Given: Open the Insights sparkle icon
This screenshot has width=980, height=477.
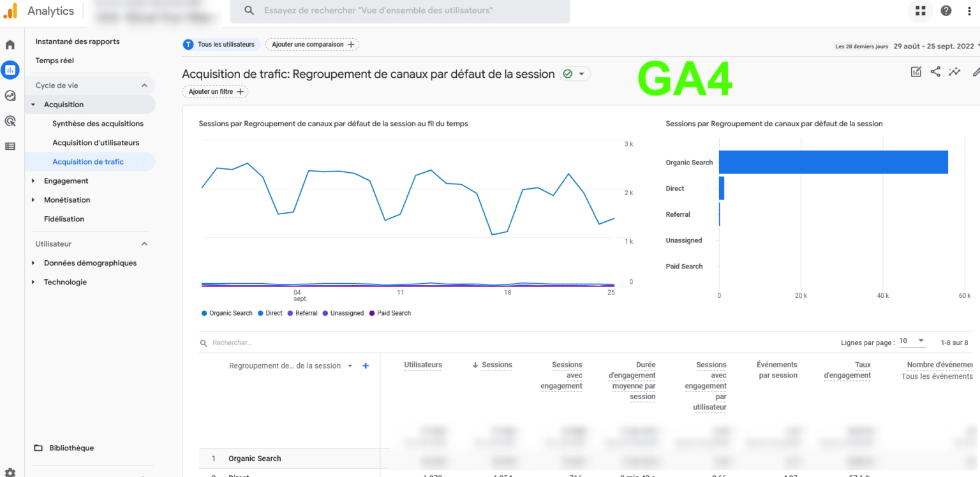Looking at the screenshot, I should point(954,72).
